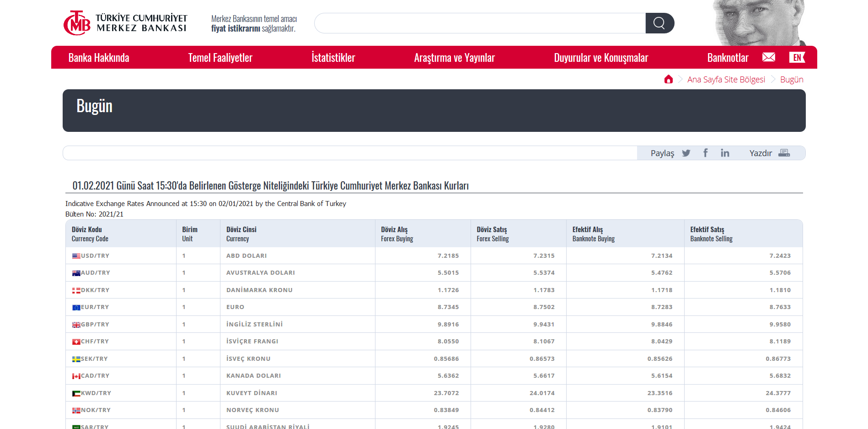Click the Canadian flag icon for CAD/TRY
Viewport: 868px width, 429px height.
76,376
